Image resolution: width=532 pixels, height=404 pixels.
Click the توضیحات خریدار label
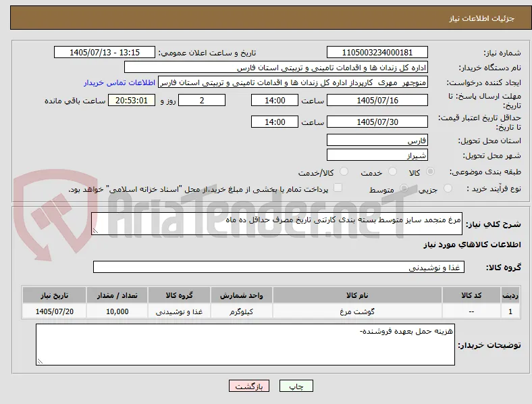tap(489, 345)
